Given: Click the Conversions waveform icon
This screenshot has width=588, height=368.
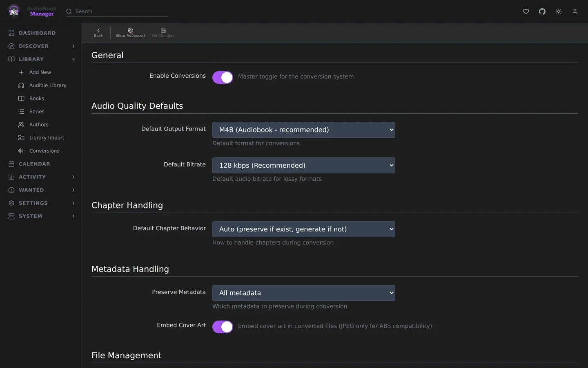Looking at the screenshot, I should (21, 151).
